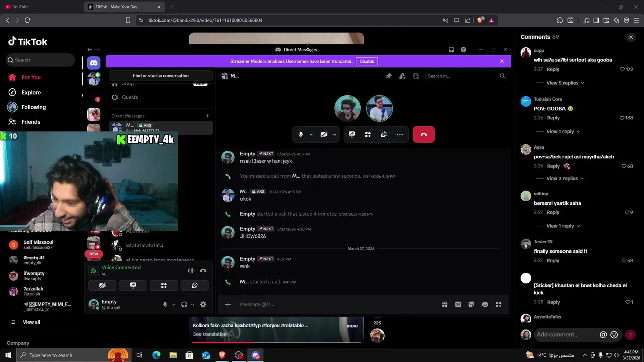Screen dimensions: 644x362
Task: Open File Explorer from taskbar
Action: 173,355
